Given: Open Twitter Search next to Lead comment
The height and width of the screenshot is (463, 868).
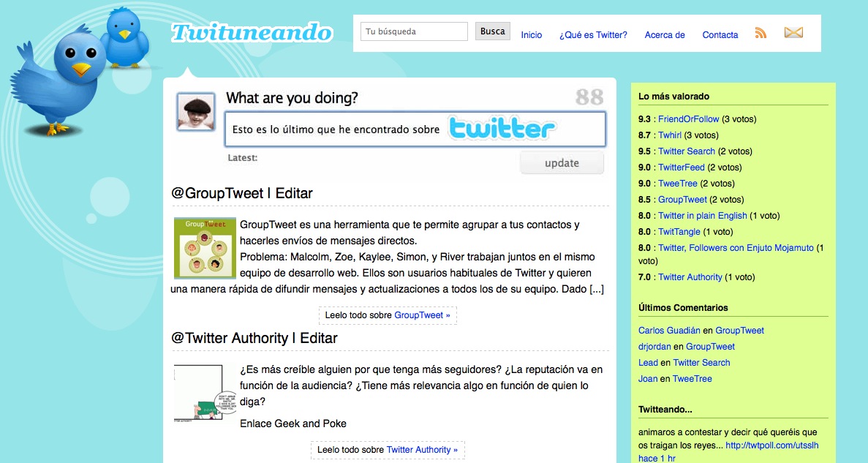Looking at the screenshot, I should 701,363.
